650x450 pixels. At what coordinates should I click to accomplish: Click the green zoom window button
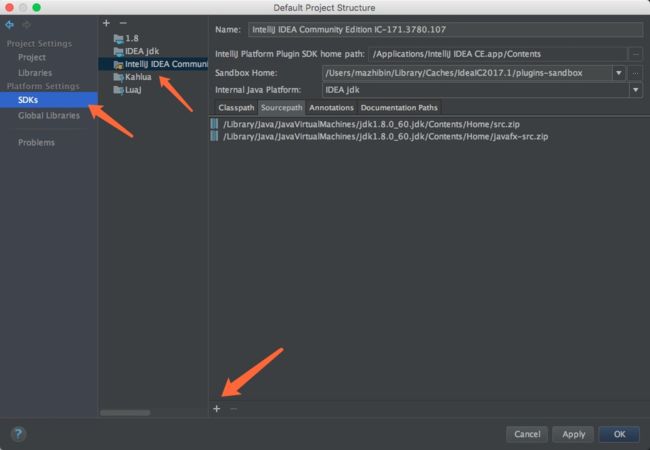click(36, 7)
